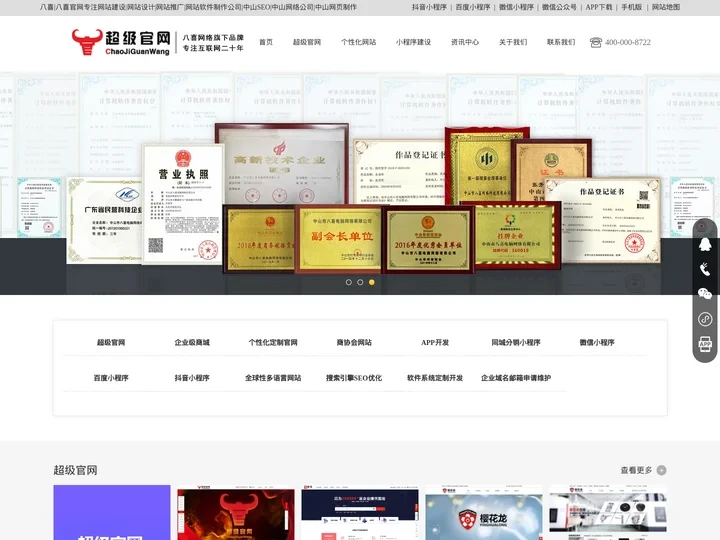
Task: Click 百度小程序 in top bar
Action: coord(473,7)
